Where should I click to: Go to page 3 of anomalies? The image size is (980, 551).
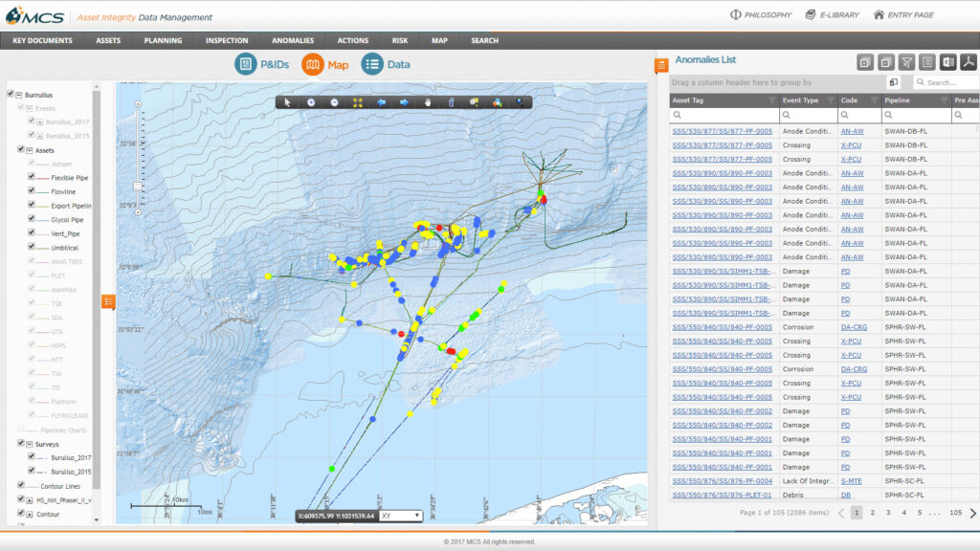pyautogui.click(x=888, y=513)
